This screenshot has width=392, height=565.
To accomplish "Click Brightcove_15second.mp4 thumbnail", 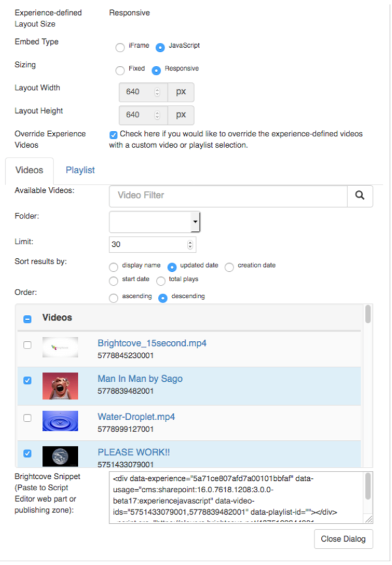I will tap(60, 347).
